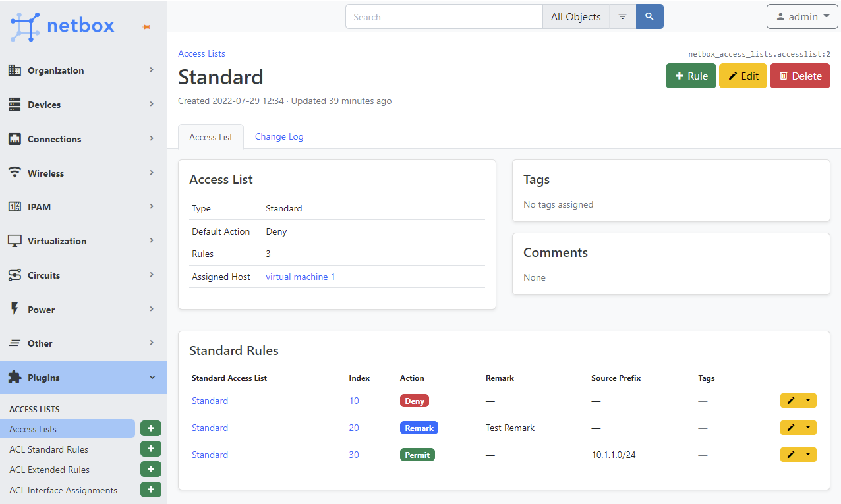
Task: Select the IPAM sidebar icon
Action: tap(14, 206)
